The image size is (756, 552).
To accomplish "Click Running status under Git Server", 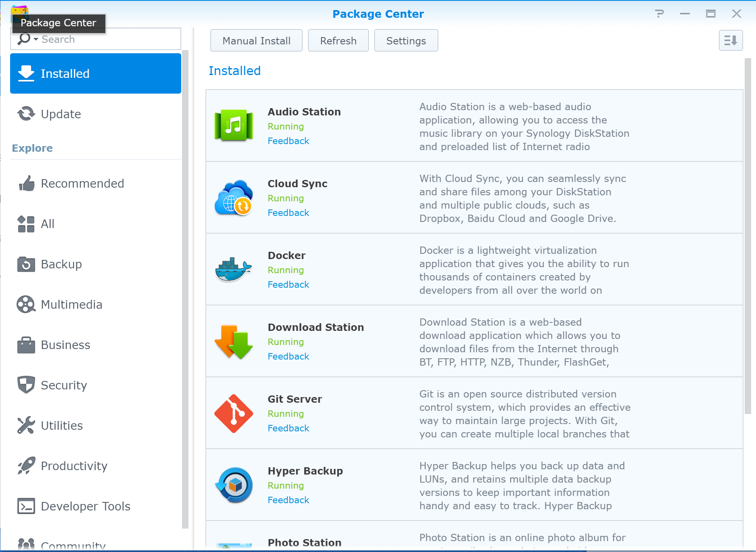I will [x=286, y=414].
